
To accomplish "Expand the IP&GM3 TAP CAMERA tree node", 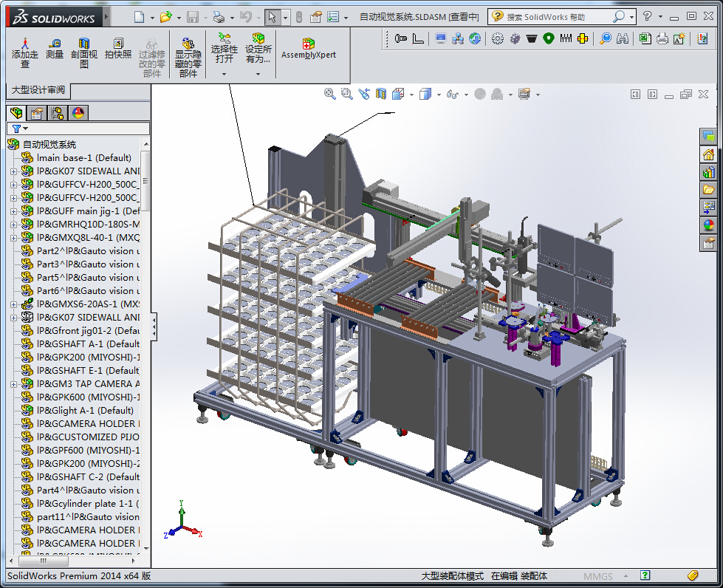I will 13,384.
